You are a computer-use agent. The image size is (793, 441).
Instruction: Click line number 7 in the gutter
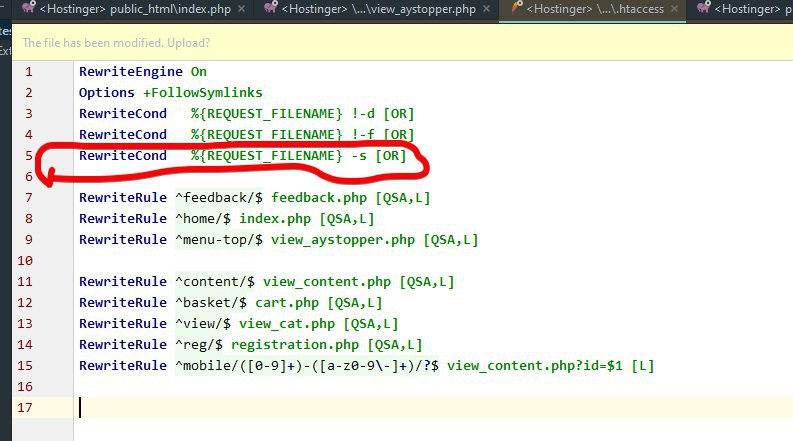(x=29, y=198)
